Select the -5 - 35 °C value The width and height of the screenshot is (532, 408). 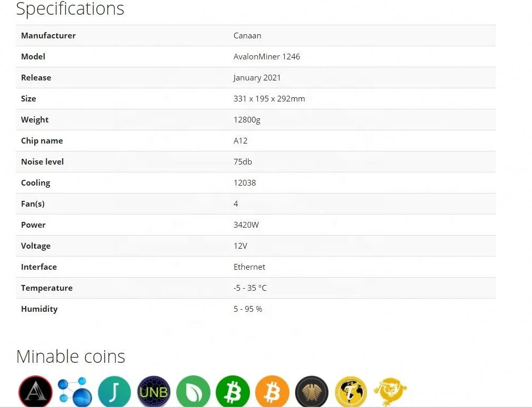[250, 288]
